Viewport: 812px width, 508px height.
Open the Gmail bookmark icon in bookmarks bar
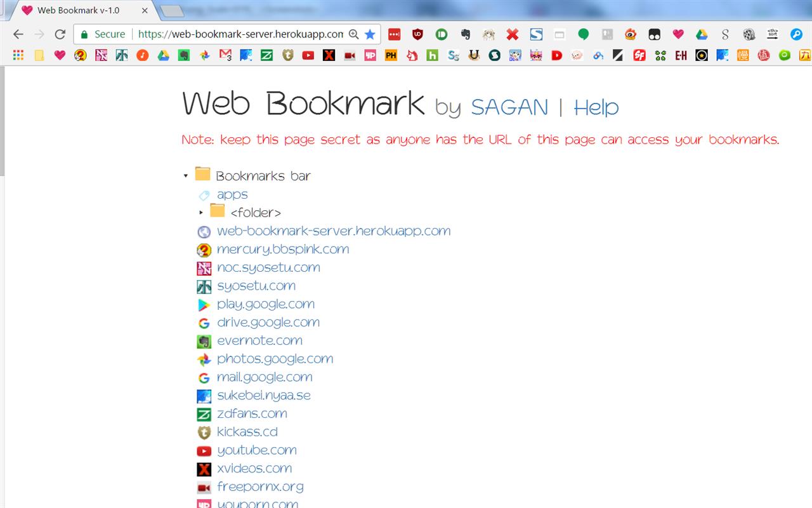pyautogui.click(x=225, y=55)
